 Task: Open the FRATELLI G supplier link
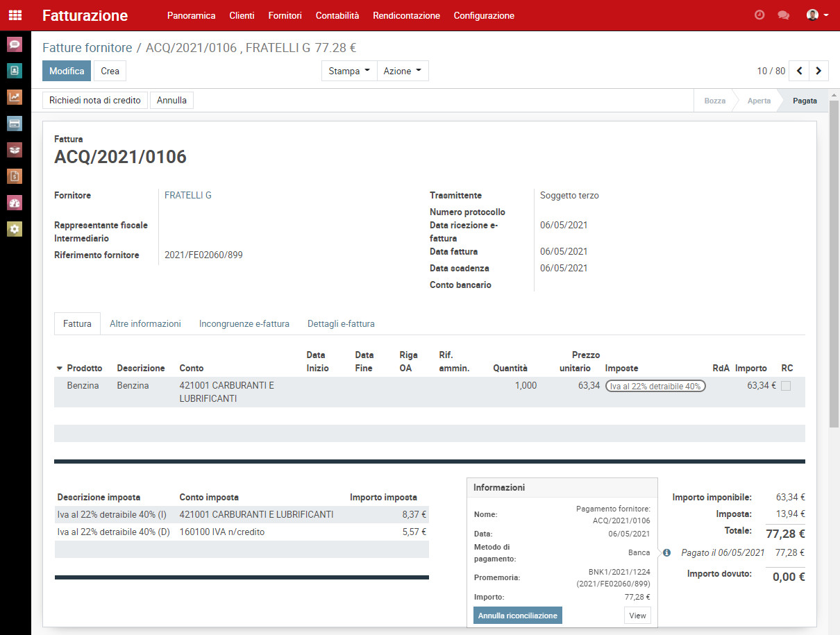(188, 195)
